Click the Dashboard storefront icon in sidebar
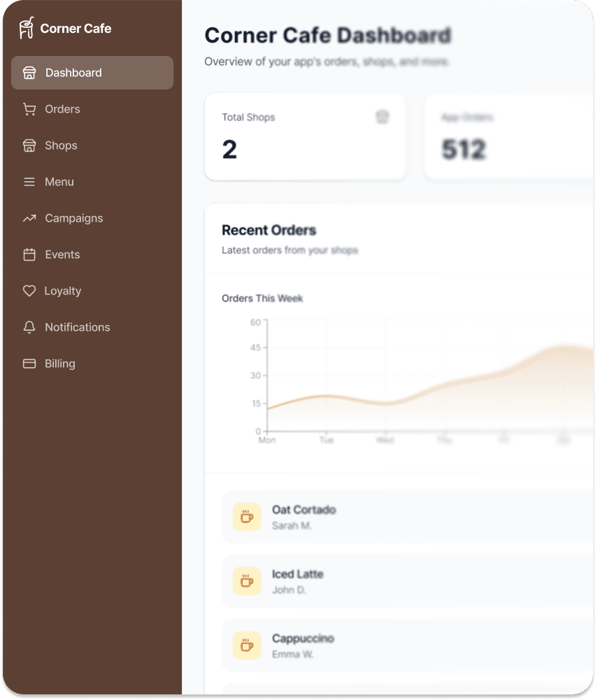596x700 pixels. pos(29,73)
